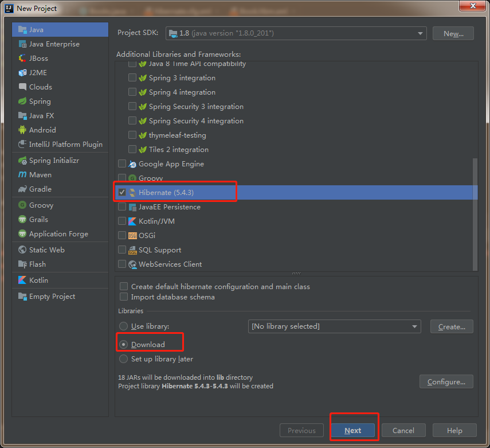
Task: Click the Gradle elephant icon
Action: 22,189
